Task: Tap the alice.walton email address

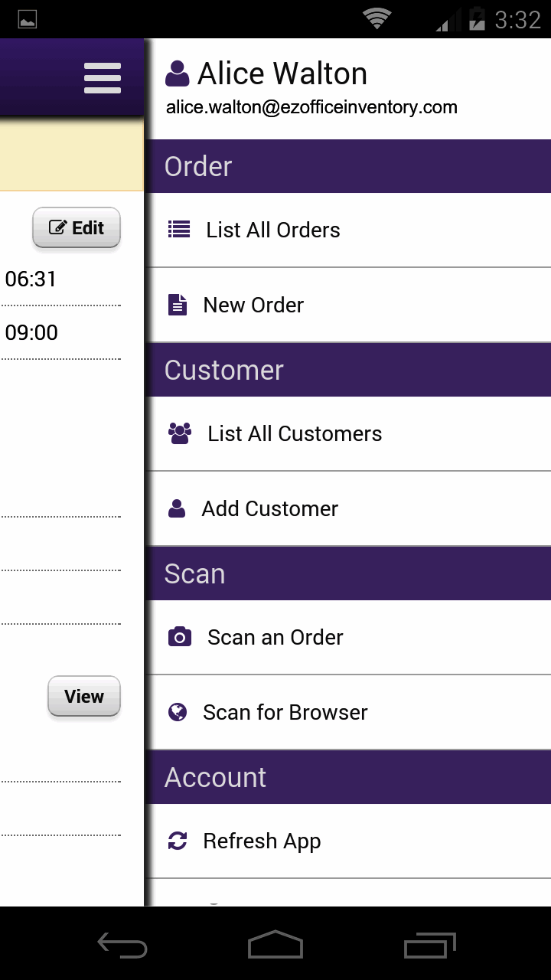Action: [311, 107]
